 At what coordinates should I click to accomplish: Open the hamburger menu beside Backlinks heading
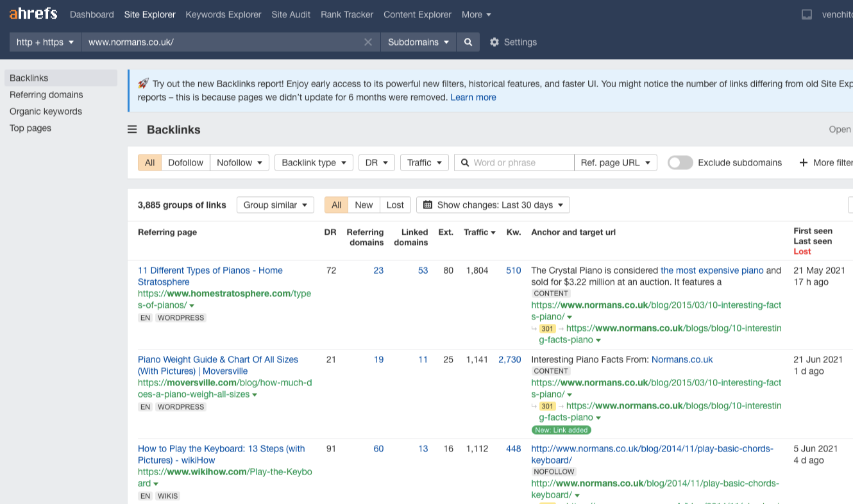(132, 130)
